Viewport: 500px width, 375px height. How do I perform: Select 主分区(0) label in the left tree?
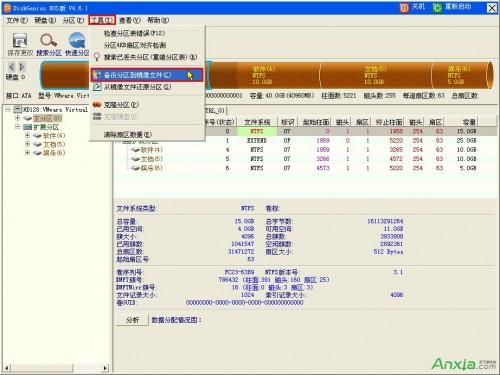(47, 118)
